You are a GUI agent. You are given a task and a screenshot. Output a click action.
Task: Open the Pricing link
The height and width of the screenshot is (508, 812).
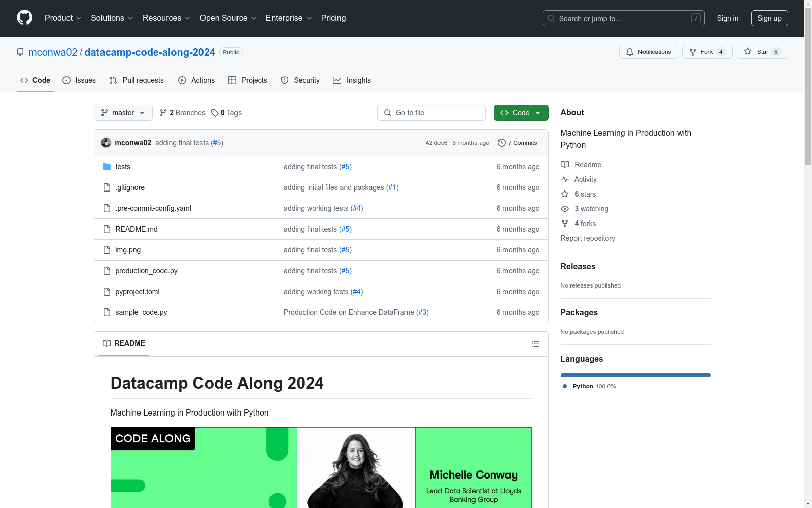click(x=333, y=18)
